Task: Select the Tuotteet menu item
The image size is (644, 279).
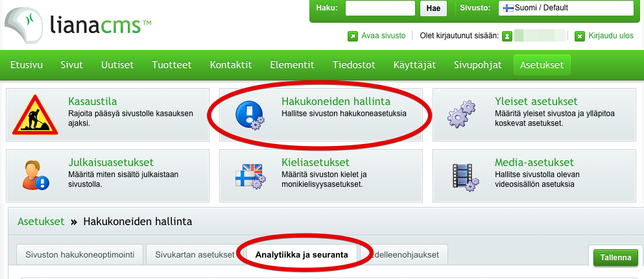Action: 172,65
